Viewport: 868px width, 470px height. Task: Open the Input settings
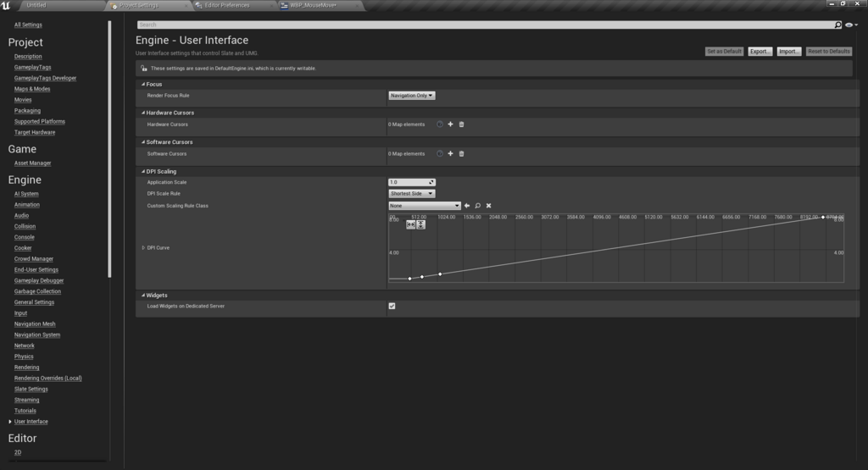coord(20,313)
